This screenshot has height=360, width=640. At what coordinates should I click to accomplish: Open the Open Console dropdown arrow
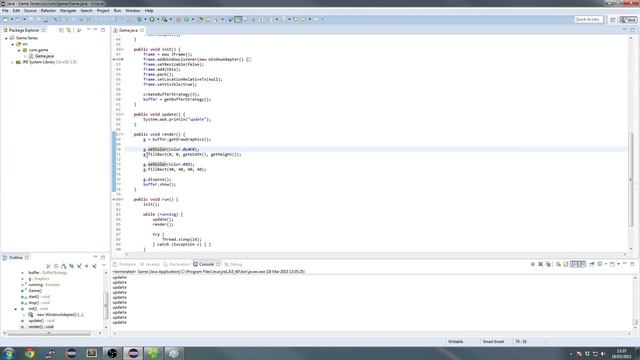tap(618, 264)
